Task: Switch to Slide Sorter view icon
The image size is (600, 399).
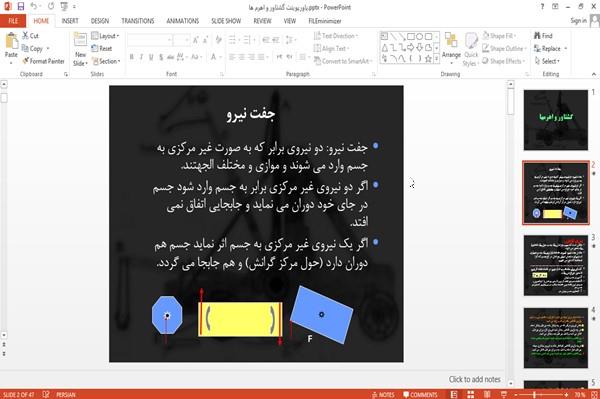Action: [x=471, y=394]
